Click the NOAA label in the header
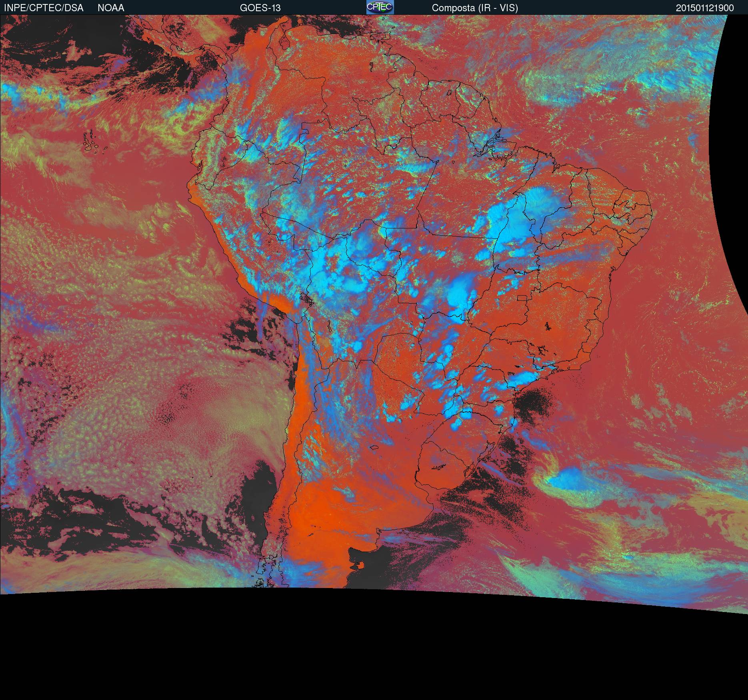748x700 pixels. [111, 8]
